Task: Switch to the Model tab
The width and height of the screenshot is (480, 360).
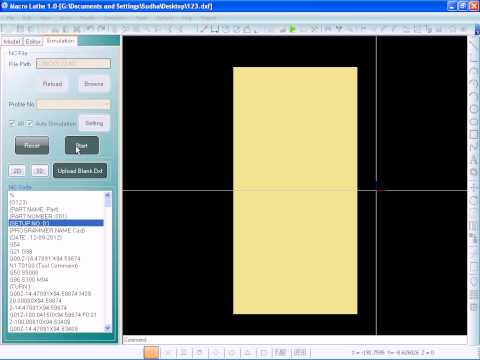Action: tap(12, 42)
